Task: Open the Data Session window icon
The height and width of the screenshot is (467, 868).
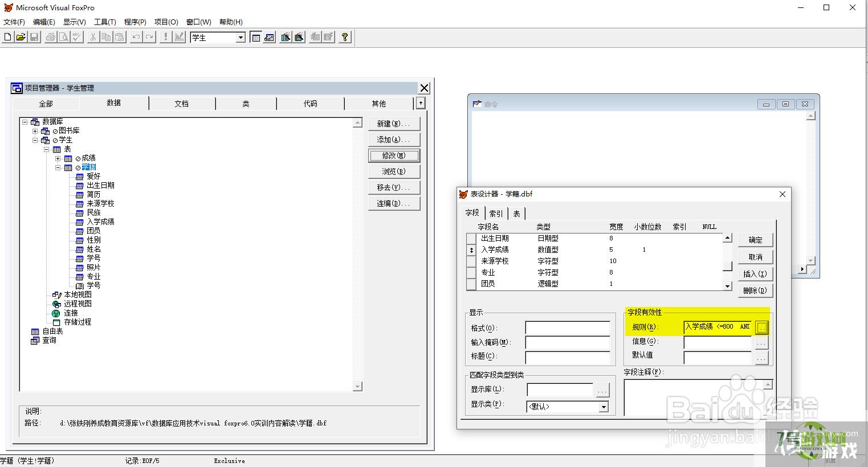Action: (x=269, y=37)
